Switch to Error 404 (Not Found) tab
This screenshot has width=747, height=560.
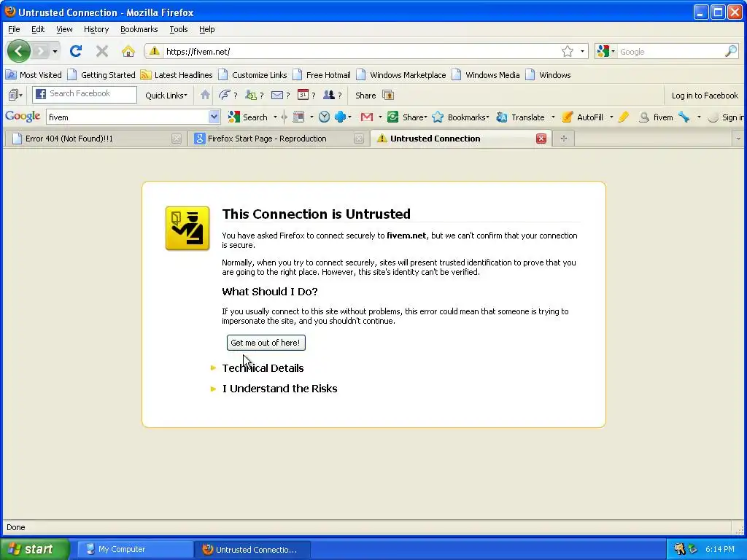(96, 139)
